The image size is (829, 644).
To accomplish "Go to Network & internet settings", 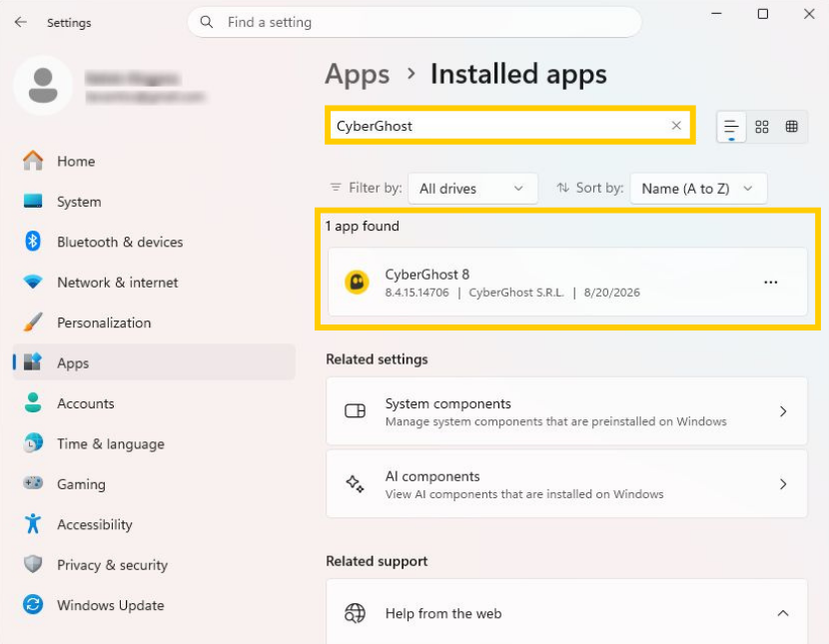I will (x=154, y=283).
